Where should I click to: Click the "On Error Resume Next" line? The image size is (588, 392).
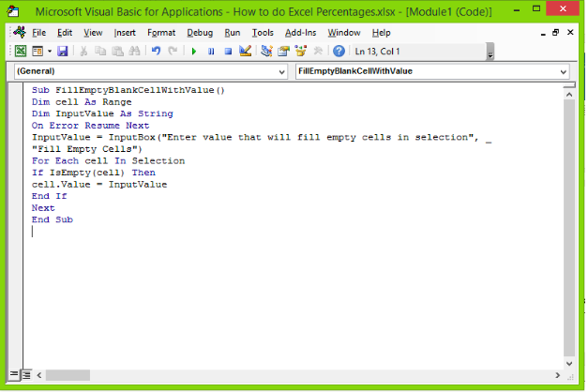pos(90,126)
